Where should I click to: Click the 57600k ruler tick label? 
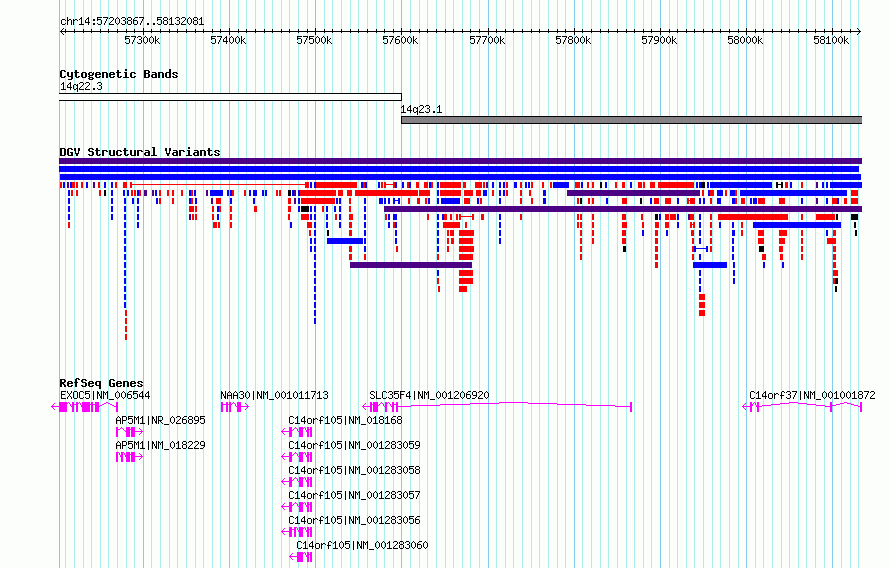tap(400, 40)
